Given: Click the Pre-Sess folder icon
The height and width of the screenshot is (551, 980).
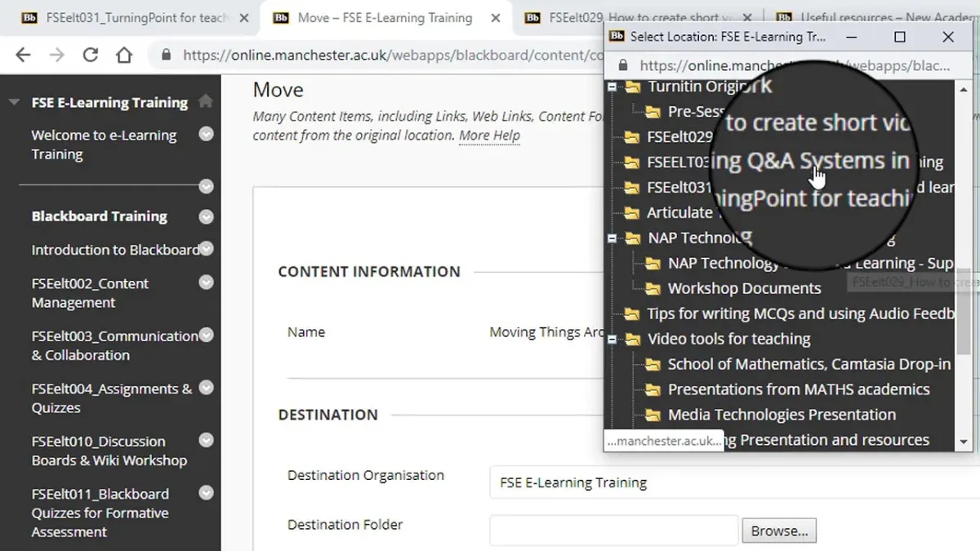Looking at the screenshot, I should pos(653,112).
